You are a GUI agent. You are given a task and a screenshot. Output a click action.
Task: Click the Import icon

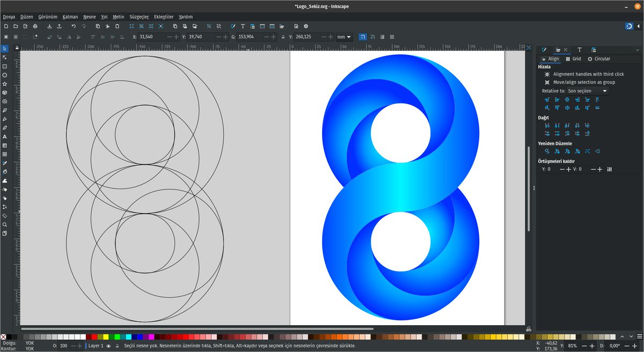(49, 26)
